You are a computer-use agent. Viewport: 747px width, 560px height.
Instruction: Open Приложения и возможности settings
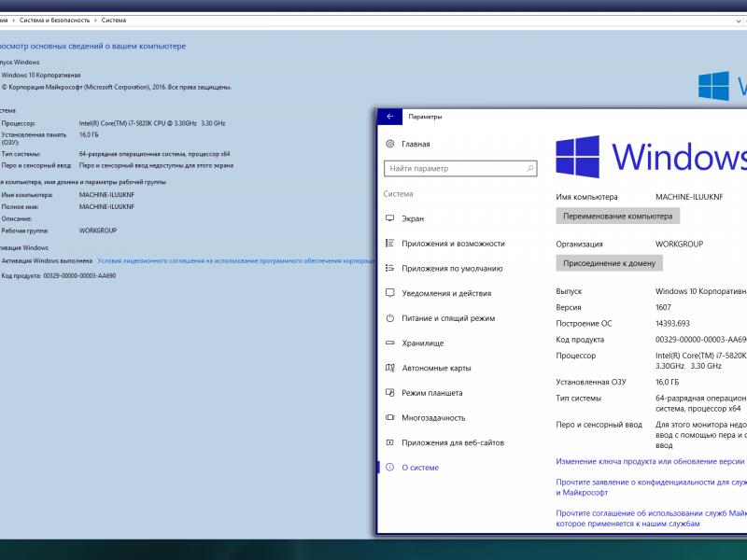coord(453,244)
